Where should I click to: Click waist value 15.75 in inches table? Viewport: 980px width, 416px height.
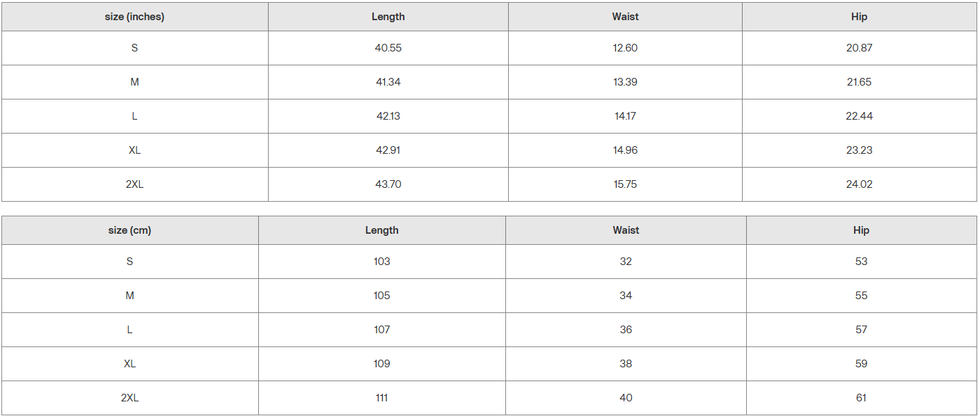[x=625, y=184]
